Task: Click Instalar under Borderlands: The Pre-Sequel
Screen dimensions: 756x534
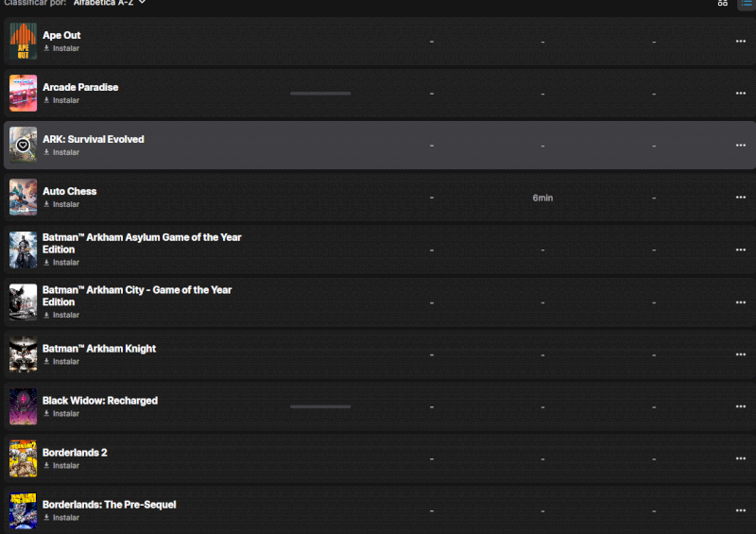Action: coord(61,518)
